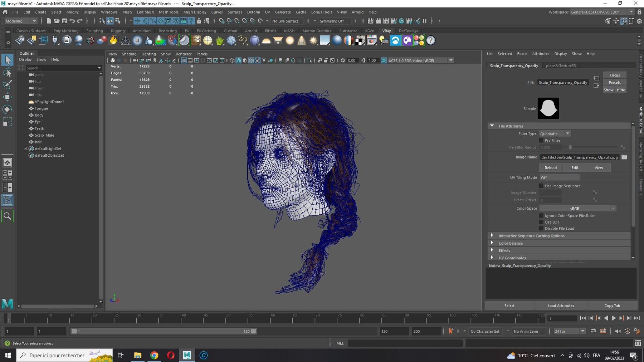Click the Redo arrow icon
This screenshot has width=644, height=362.
pos(80,21)
